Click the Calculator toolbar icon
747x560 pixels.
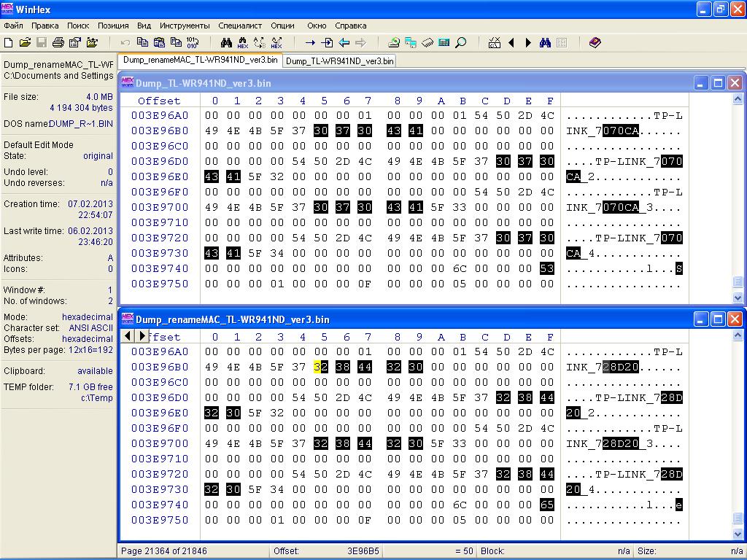[x=444, y=43]
